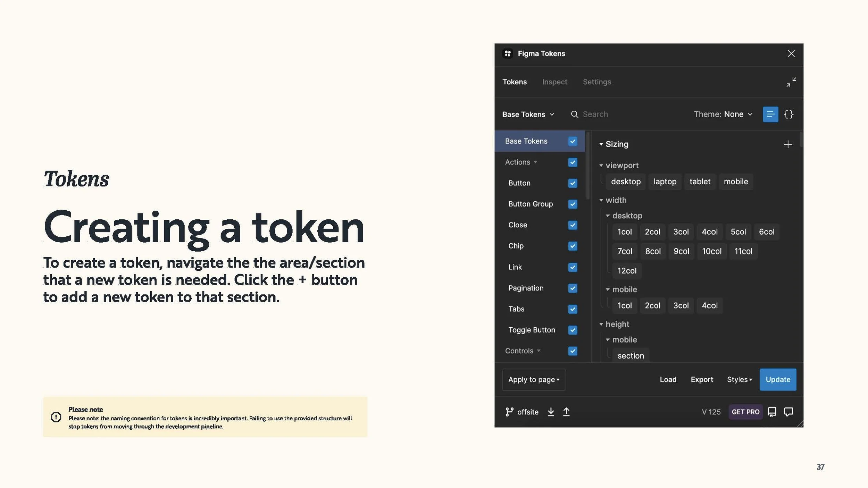Toggle the Controls group checkbox
The height and width of the screenshot is (488, 868).
click(573, 351)
